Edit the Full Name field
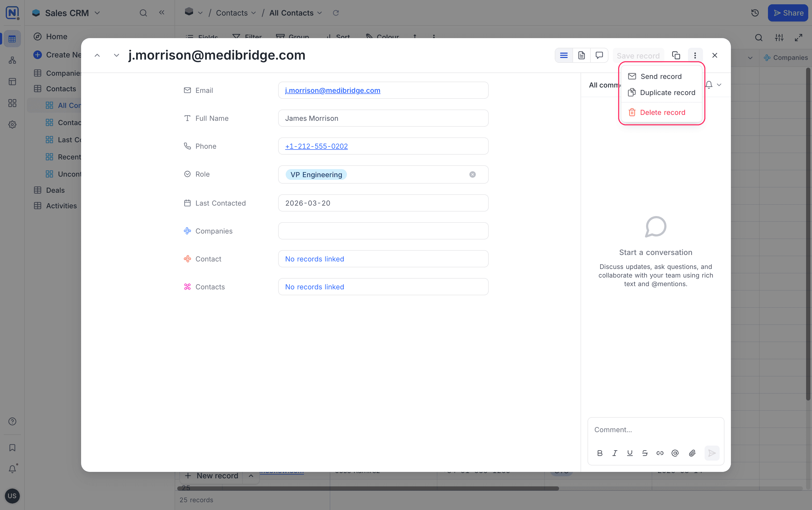 pos(383,118)
